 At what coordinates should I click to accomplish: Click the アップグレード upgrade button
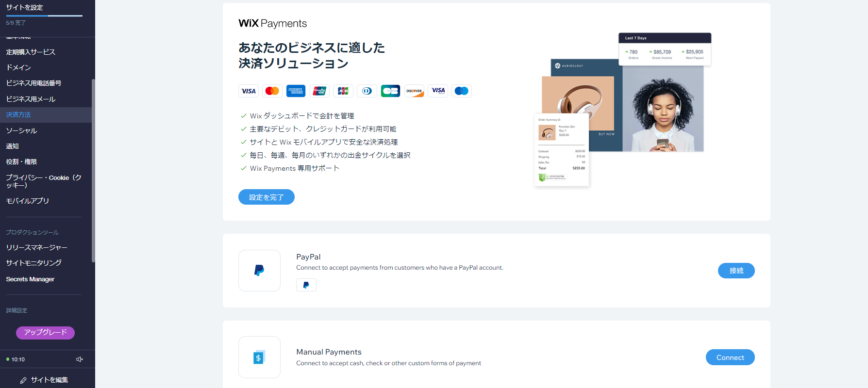(x=45, y=333)
